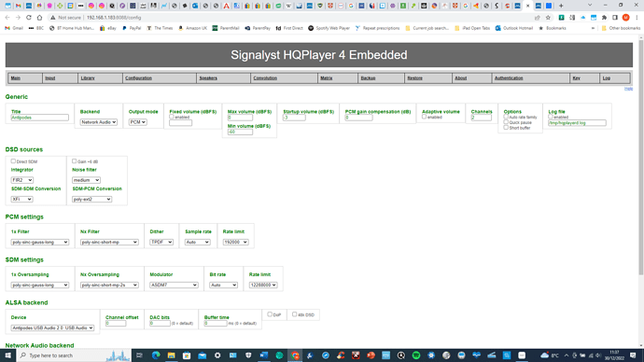
Task: Go to the Main page link
Action: [x=16, y=78]
